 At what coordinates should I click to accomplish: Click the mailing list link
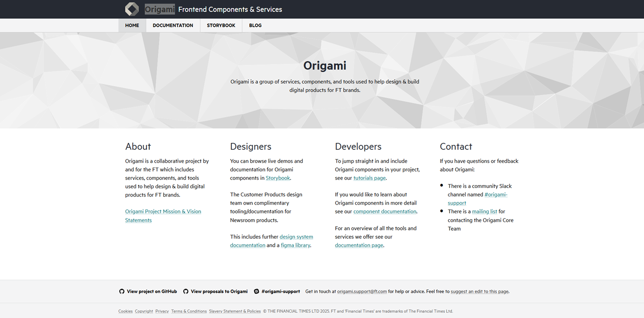[x=484, y=211]
